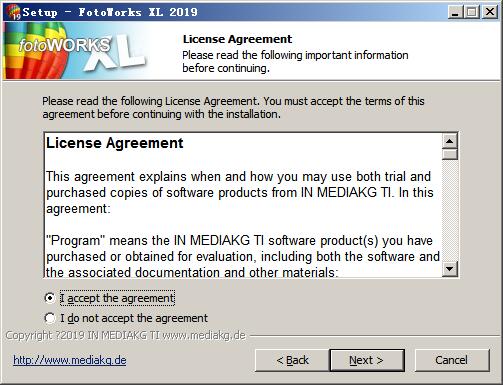Image resolution: width=503 pixels, height=385 pixels.
Task: Click the FotoWorks setup icon in title bar
Action: click(14, 12)
